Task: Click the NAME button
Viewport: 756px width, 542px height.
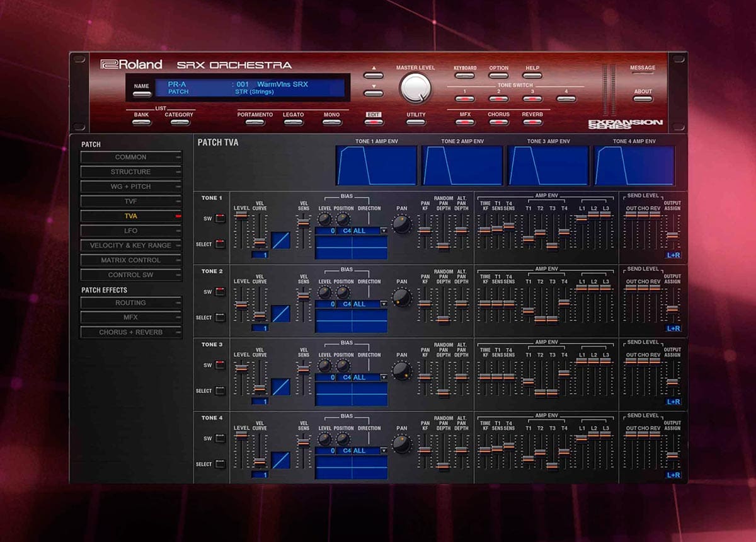Action: click(x=142, y=93)
